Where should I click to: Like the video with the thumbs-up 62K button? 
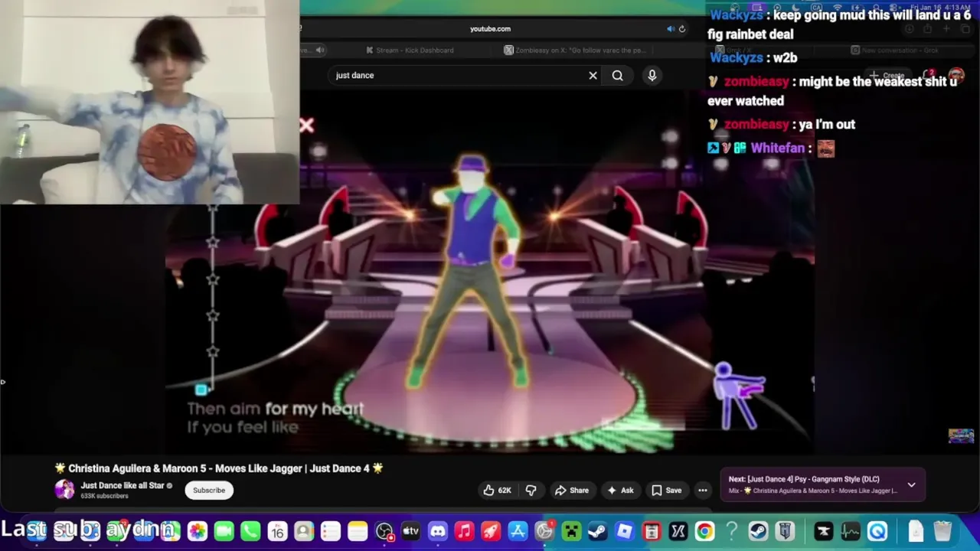[x=497, y=491]
